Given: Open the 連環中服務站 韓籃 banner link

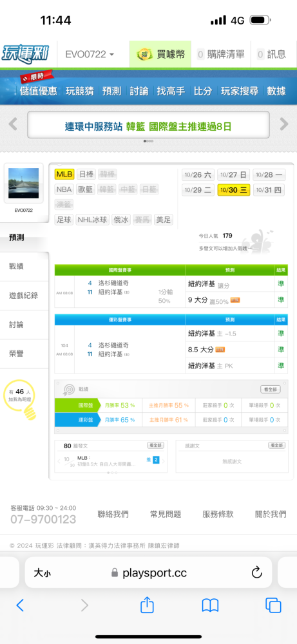Looking at the screenshot, I should pos(148,125).
